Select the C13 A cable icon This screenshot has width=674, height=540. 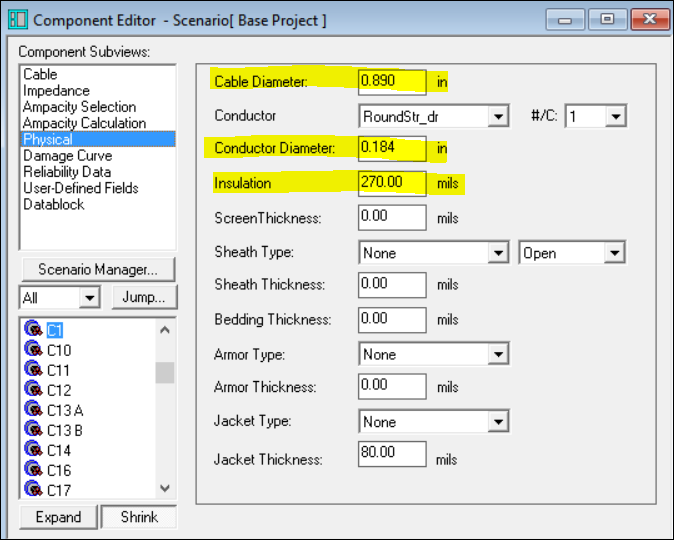coord(32,409)
